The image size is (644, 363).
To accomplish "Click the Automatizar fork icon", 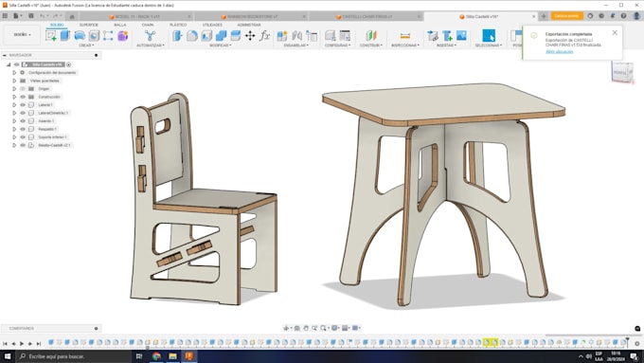I will tap(150, 36).
